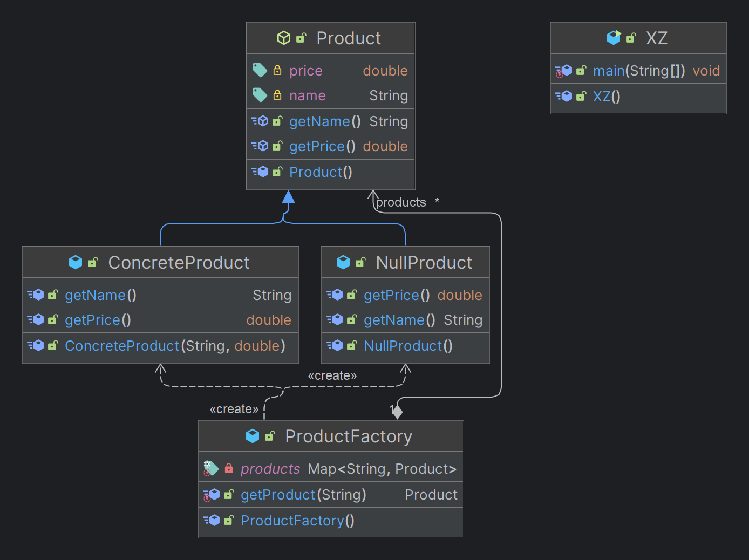Click getName() method in NullProduct
The image size is (749, 560).
[399, 320]
